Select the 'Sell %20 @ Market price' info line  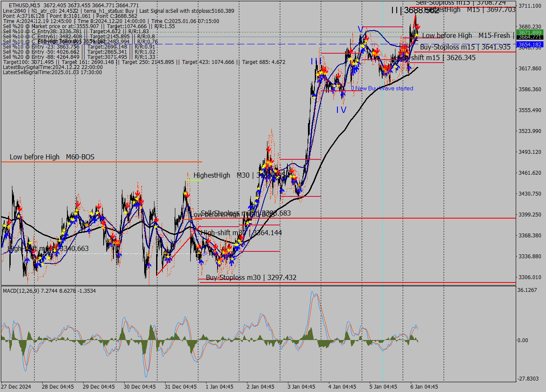click(x=89, y=26)
